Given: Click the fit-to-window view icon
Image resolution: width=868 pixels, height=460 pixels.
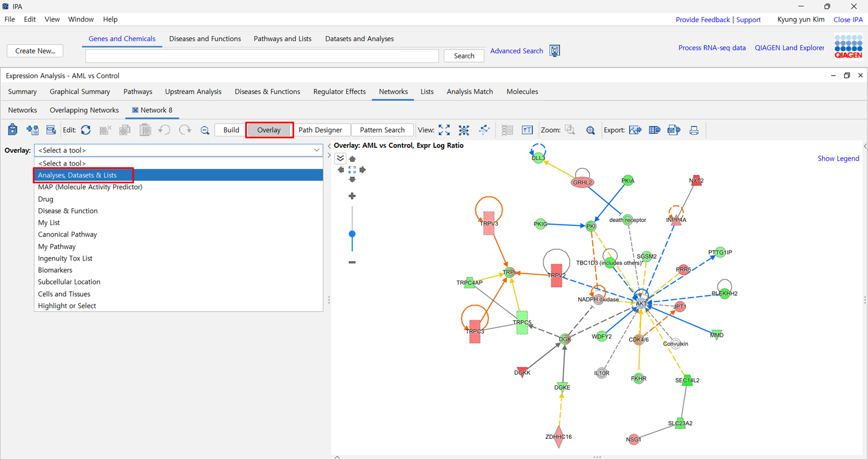Looking at the screenshot, I should click(444, 130).
